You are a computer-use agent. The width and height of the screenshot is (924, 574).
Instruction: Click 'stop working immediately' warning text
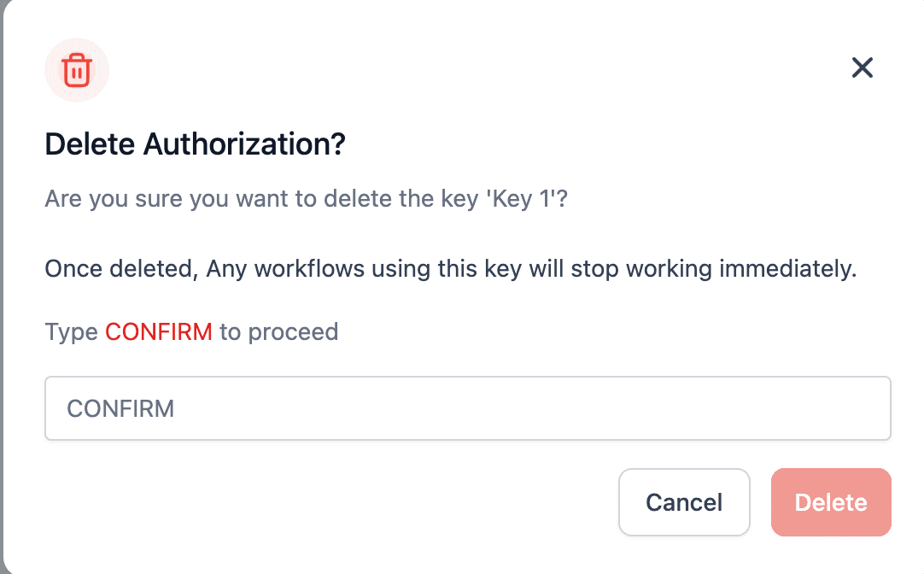click(x=714, y=269)
